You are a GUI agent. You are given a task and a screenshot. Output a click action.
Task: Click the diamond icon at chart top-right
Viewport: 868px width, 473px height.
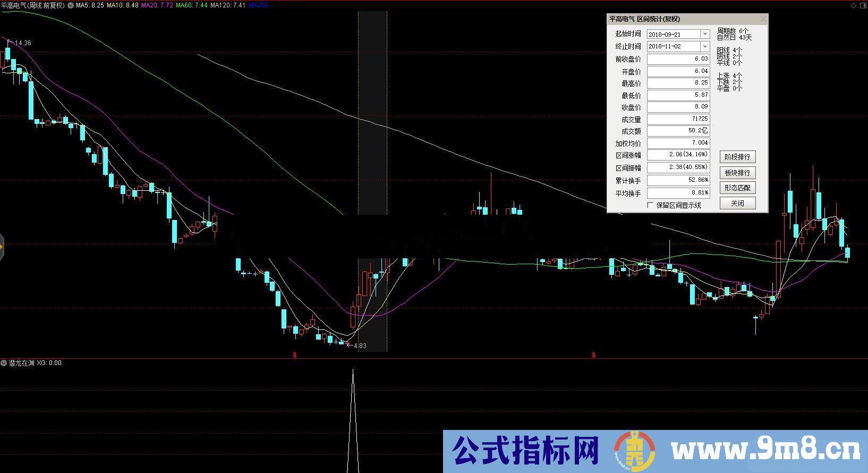[x=853, y=5]
